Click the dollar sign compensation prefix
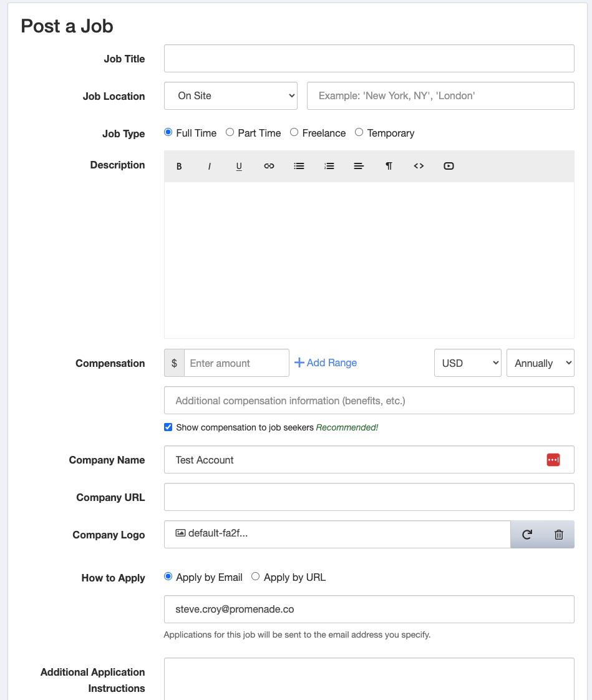592x700 pixels. (x=174, y=363)
